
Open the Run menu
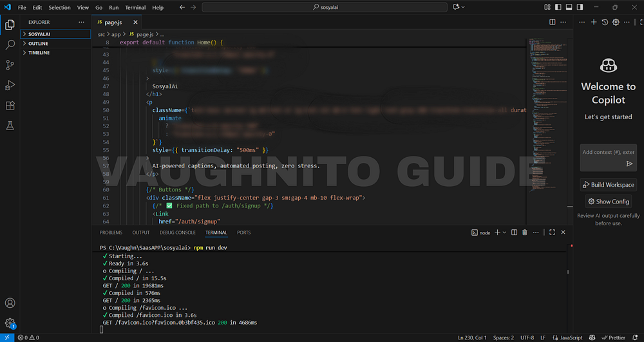(114, 7)
